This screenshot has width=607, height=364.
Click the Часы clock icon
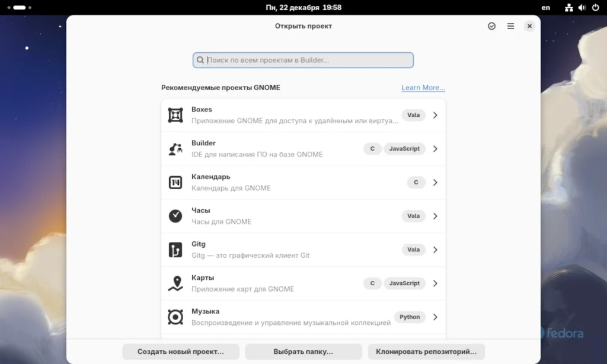click(x=175, y=216)
